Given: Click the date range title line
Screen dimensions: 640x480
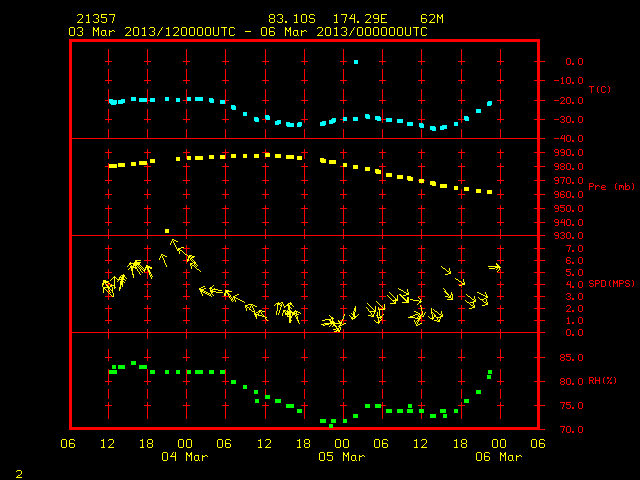Looking at the screenshot, I should tap(248, 32).
